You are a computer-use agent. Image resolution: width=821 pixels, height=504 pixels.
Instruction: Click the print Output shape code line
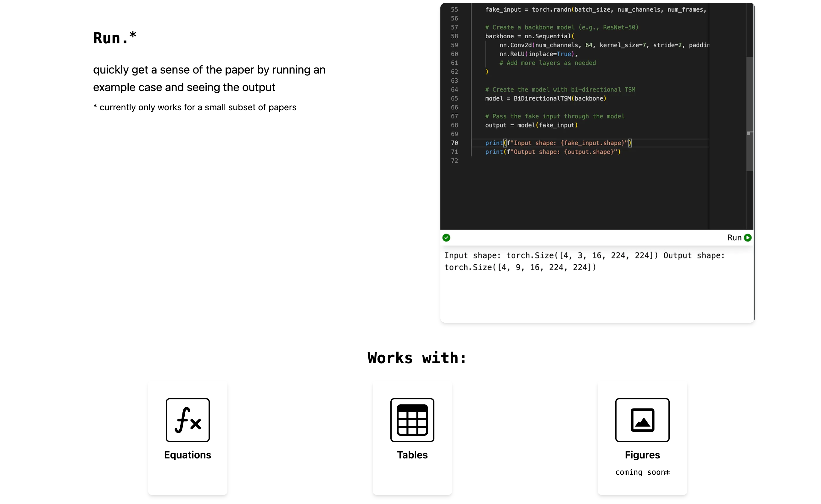tap(552, 152)
